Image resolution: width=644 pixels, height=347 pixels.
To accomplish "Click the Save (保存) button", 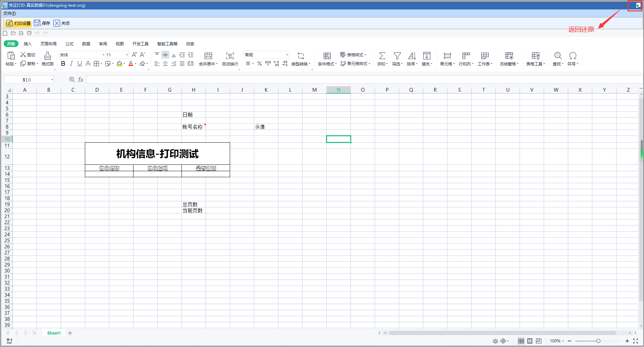I will (x=42, y=23).
